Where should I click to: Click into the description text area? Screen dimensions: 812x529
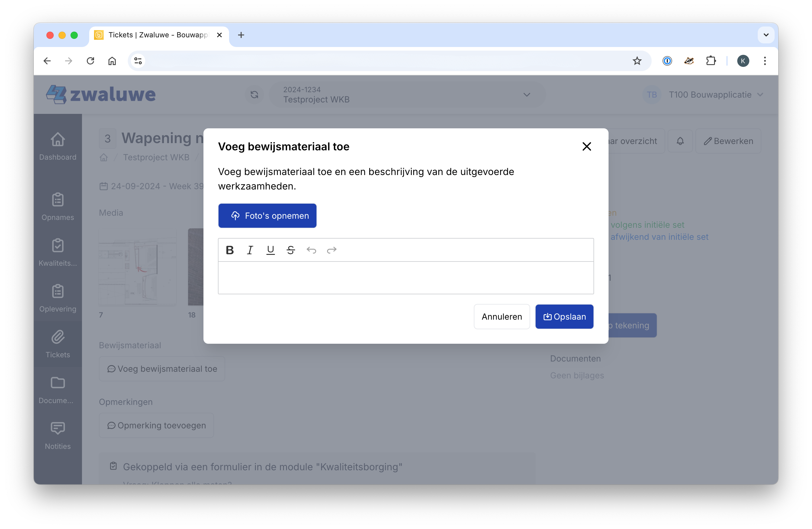pos(406,278)
